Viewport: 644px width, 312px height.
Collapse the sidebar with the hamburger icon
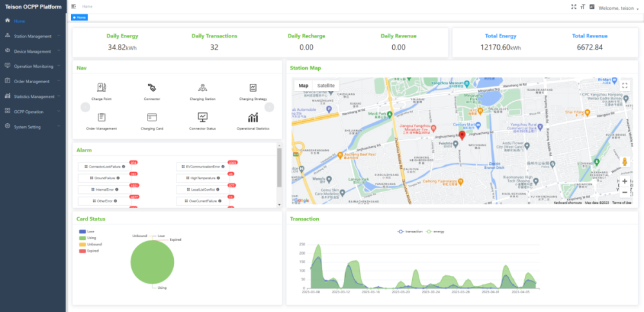tap(73, 6)
